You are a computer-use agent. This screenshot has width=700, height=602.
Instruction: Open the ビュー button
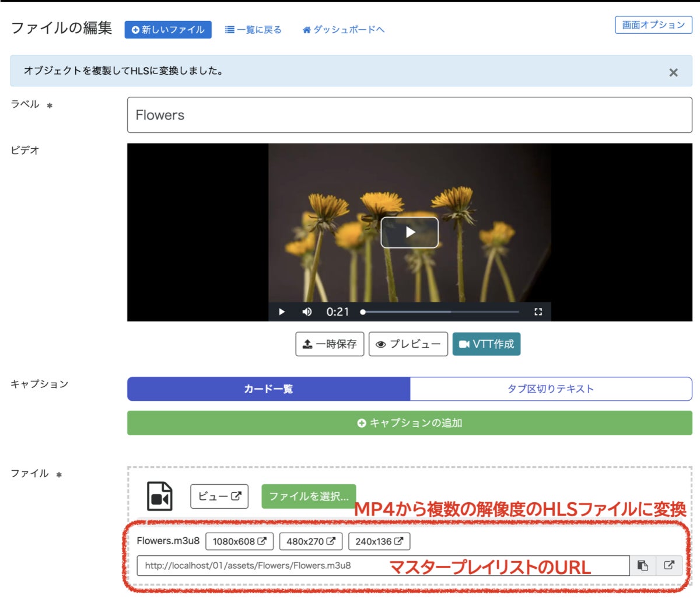coord(219,496)
